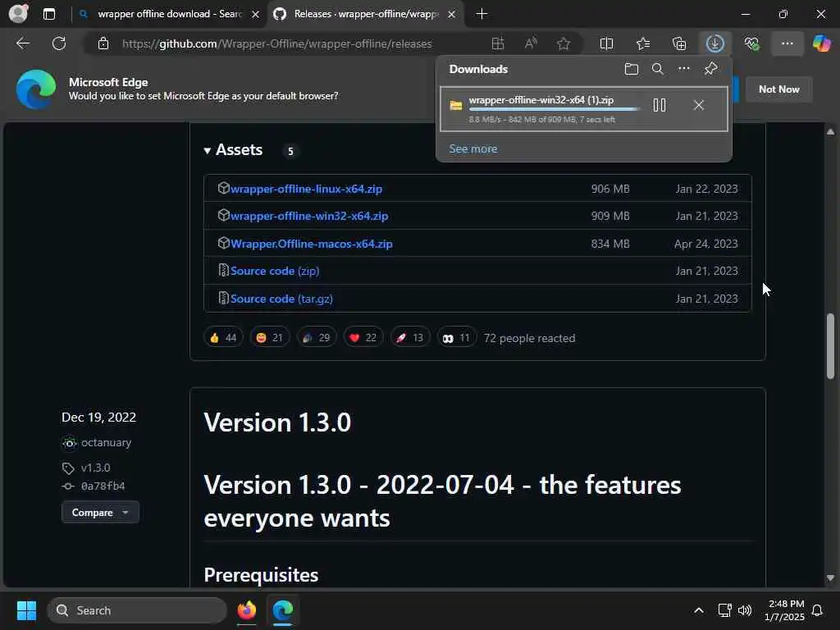Open the Windows Start menu
This screenshot has height=630, width=840.
point(26,610)
